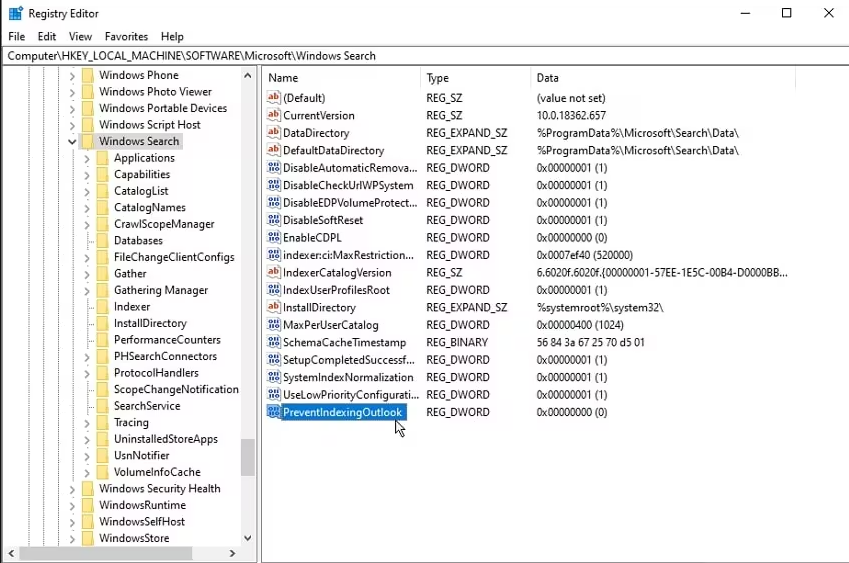This screenshot has width=849, height=563.
Task: Click the string icon beside IndexerCatalogVersion
Action: coord(273,272)
